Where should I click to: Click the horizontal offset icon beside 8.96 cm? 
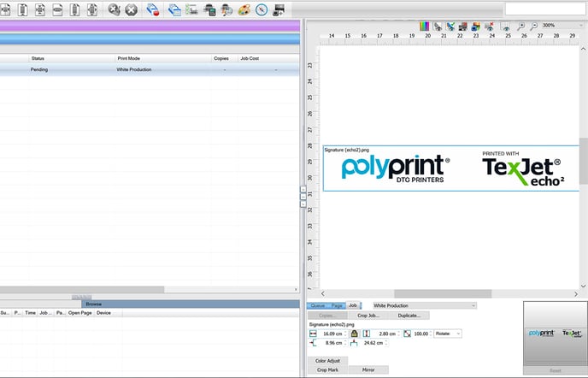313,343
